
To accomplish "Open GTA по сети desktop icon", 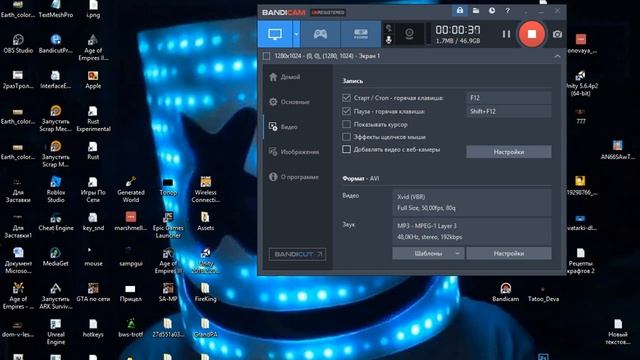I will tap(93, 292).
